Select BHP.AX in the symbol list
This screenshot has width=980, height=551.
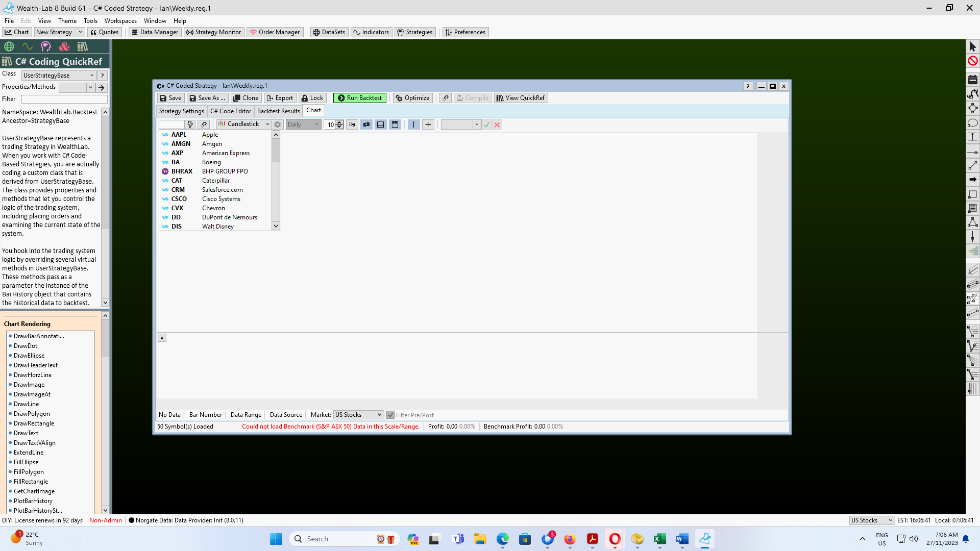[182, 171]
